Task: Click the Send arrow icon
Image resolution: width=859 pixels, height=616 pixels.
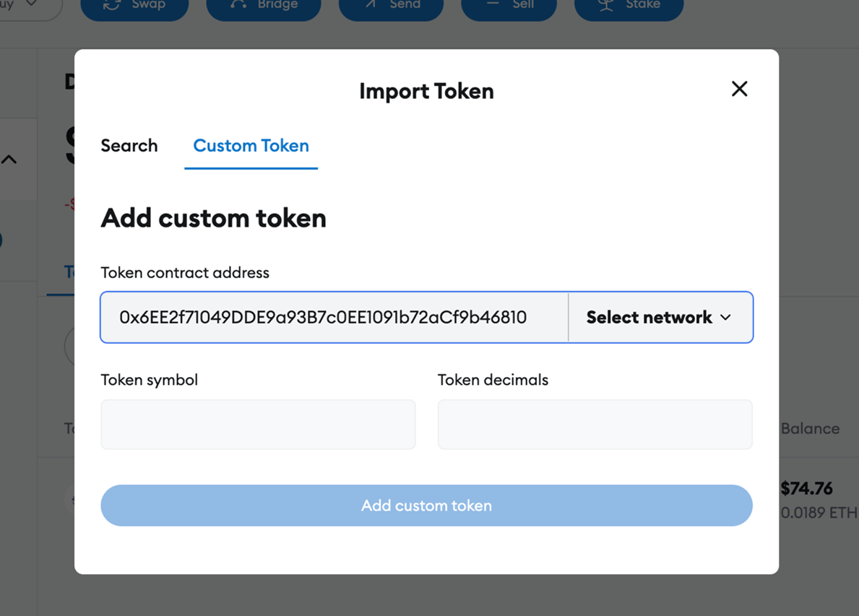Action: 371,4
